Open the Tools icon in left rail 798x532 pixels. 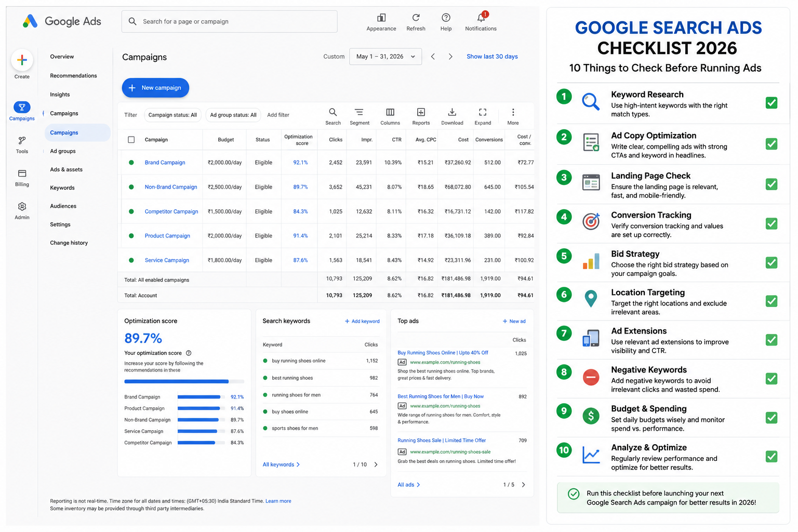pyautogui.click(x=22, y=140)
